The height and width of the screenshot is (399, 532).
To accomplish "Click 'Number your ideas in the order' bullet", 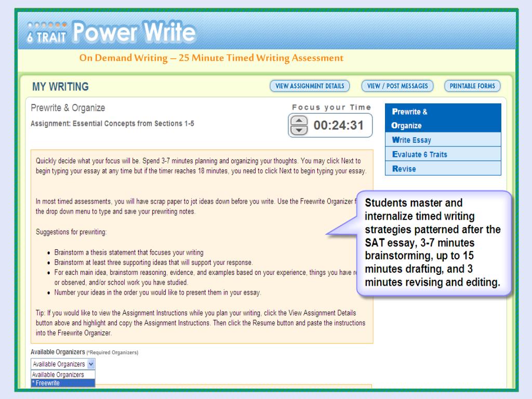I will coord(158,292).
